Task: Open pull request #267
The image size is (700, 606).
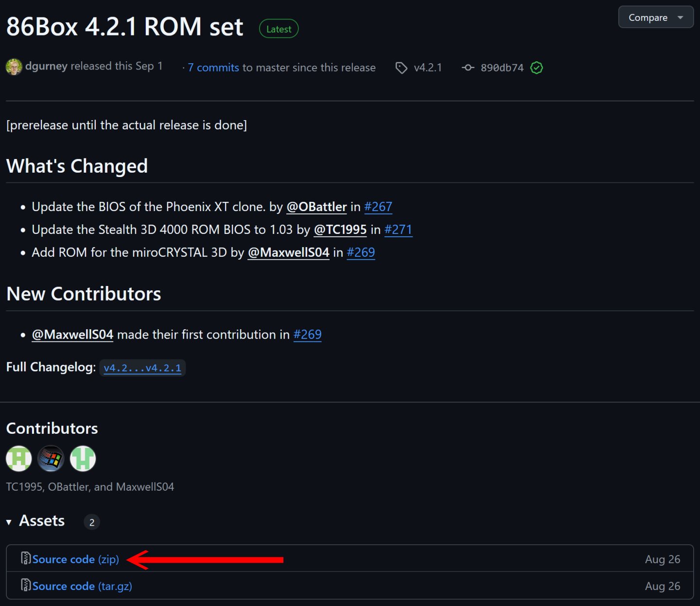Action: [x=378, y=207]
